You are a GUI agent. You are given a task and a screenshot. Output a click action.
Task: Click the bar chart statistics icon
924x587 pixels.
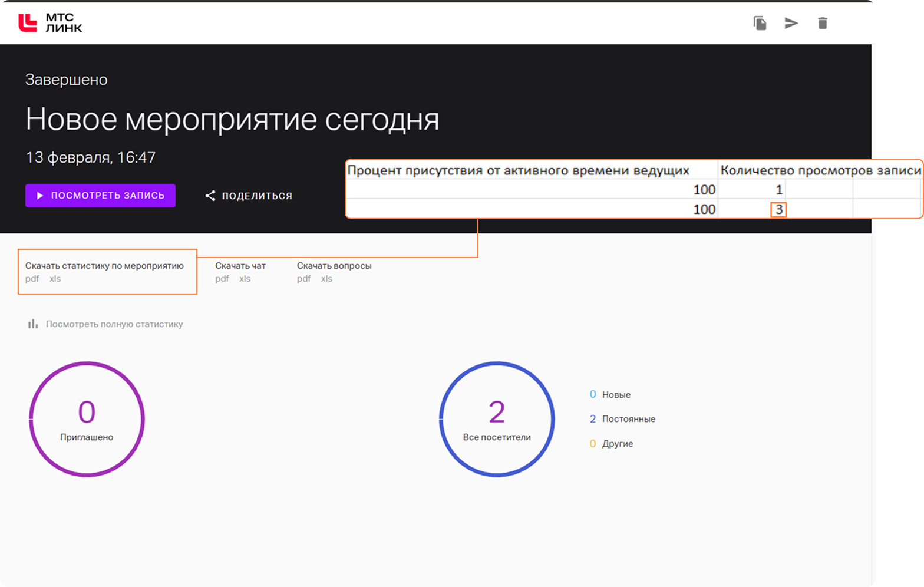pyautogui.click(x=33, y=324)
